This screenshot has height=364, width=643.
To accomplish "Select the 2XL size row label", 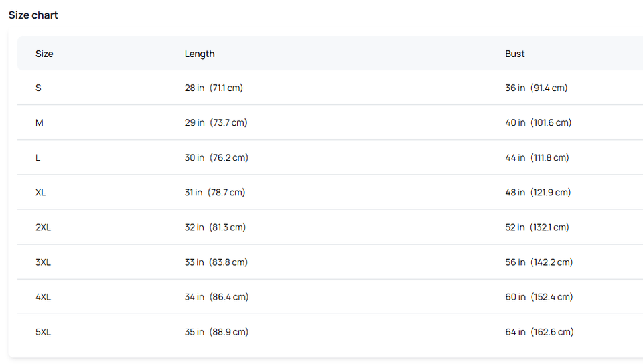I will [x=43, y=227].
